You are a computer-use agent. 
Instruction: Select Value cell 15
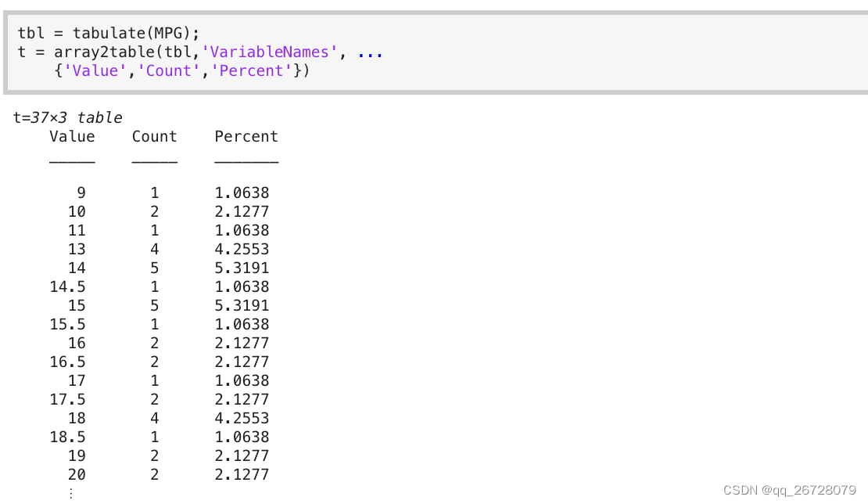tap(77, 306)
